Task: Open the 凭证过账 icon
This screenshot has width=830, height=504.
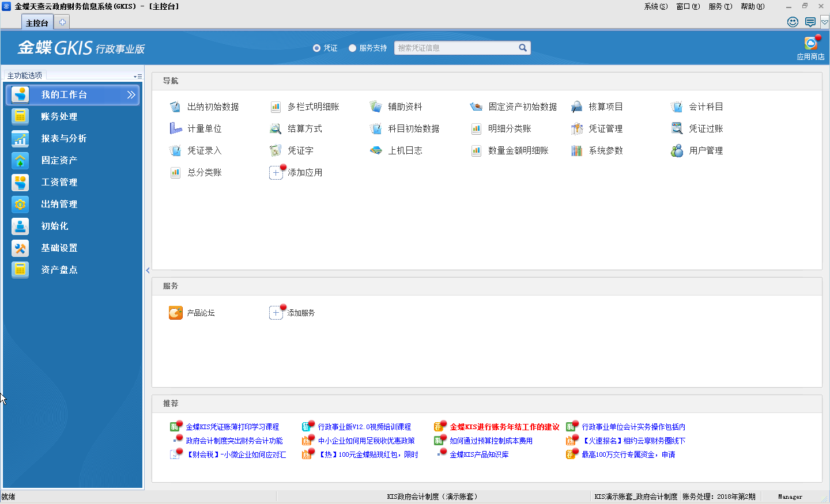Action: tap(677, 128)
